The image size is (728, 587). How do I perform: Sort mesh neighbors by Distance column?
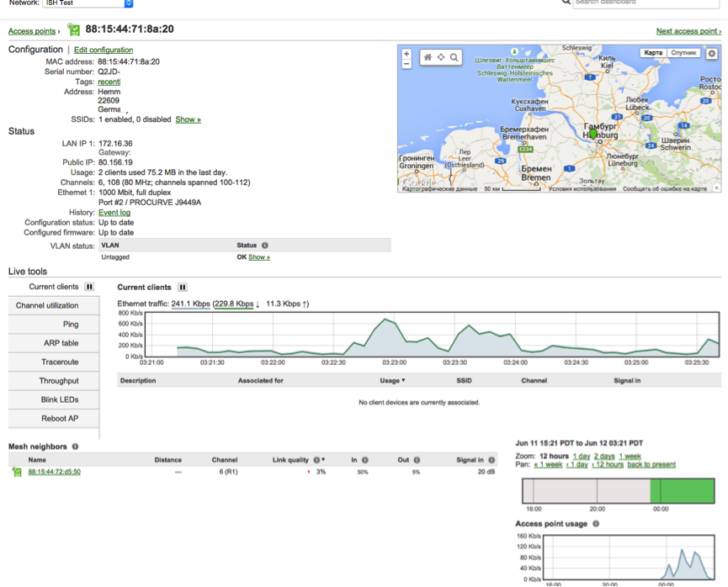coord(168,460)
